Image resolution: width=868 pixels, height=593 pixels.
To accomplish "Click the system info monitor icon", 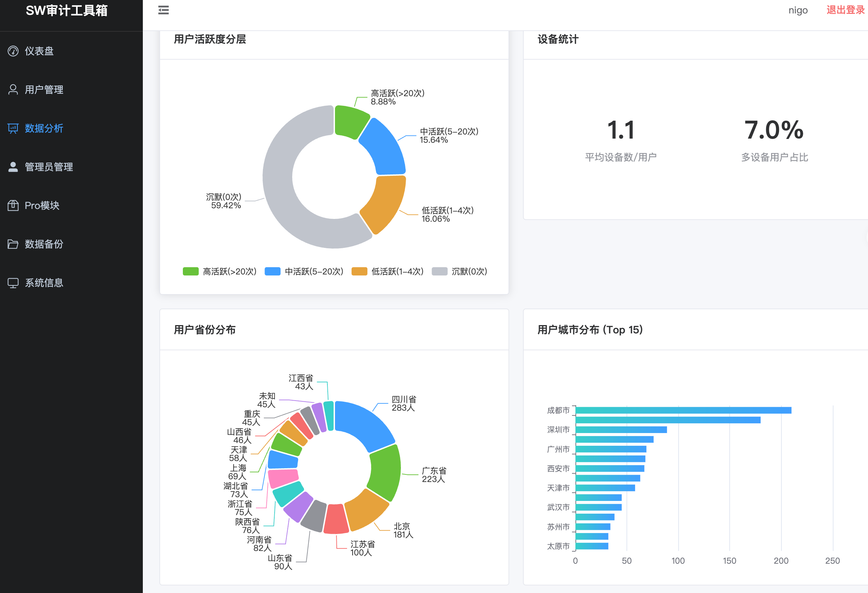I will [13, 283].
